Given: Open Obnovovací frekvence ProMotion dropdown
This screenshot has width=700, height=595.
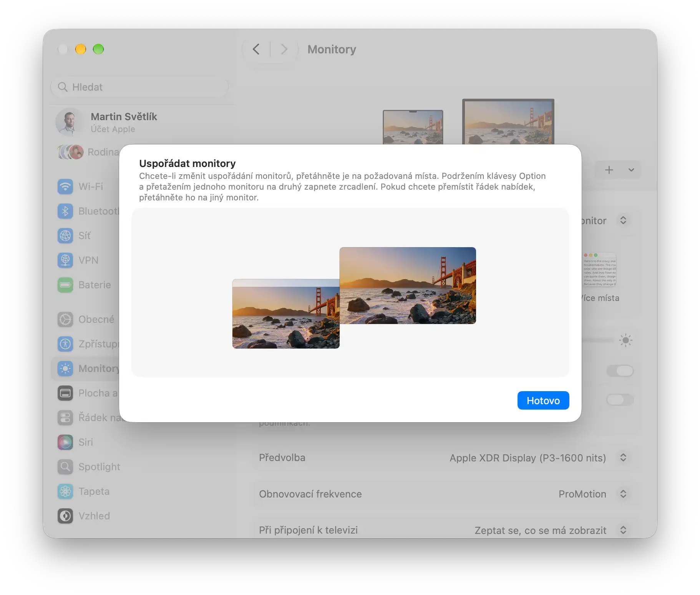Looking at the screenshot, I should (623, 494).
